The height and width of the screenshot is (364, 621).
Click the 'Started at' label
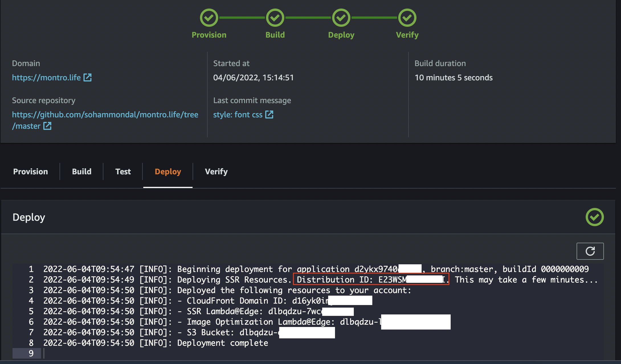(231, 63)
